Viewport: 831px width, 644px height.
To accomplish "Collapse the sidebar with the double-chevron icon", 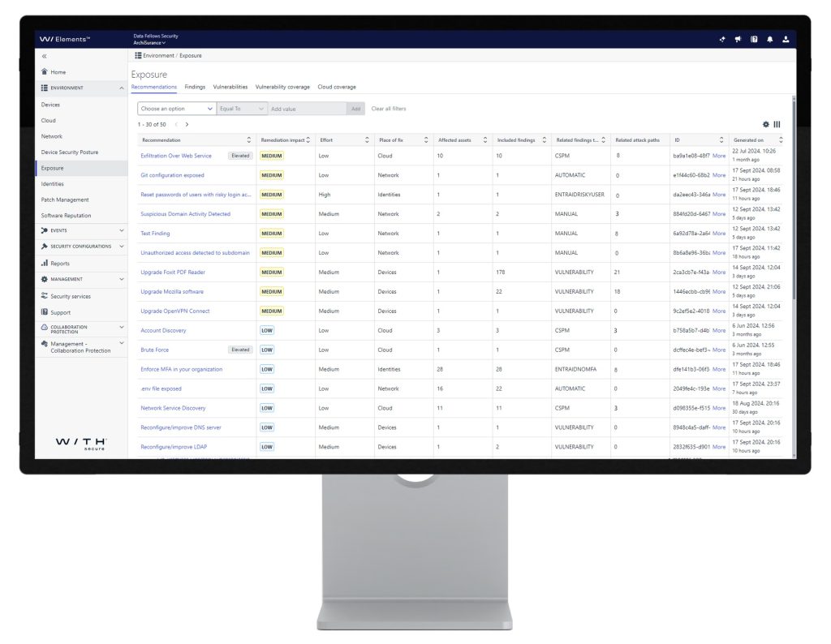I will coord(44,56).
